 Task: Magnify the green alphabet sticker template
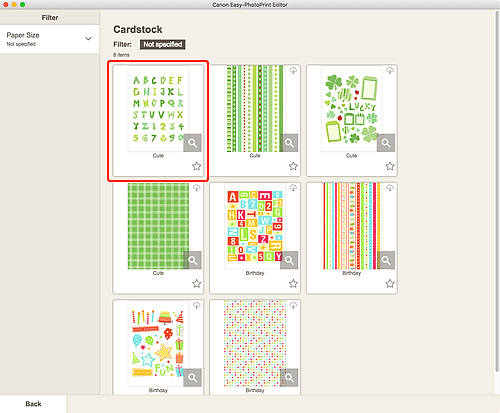coord(192,143)
